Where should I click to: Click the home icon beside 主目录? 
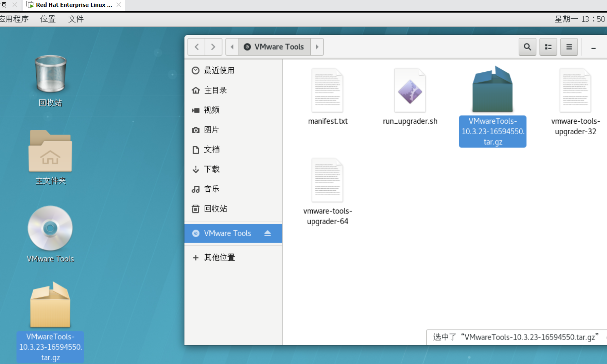pyautogui.click(x=195, y=90)
